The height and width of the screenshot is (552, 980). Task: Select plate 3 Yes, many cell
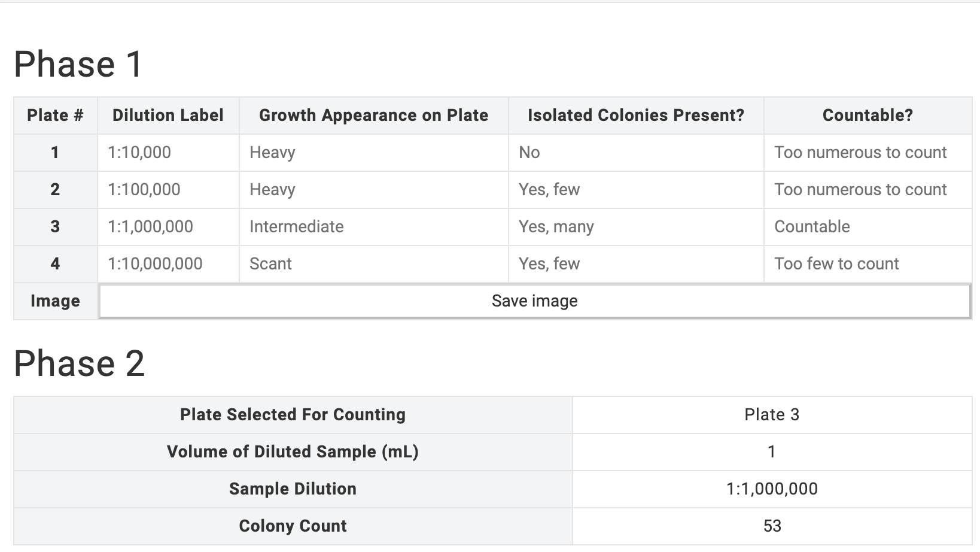[x=636, y=227]
